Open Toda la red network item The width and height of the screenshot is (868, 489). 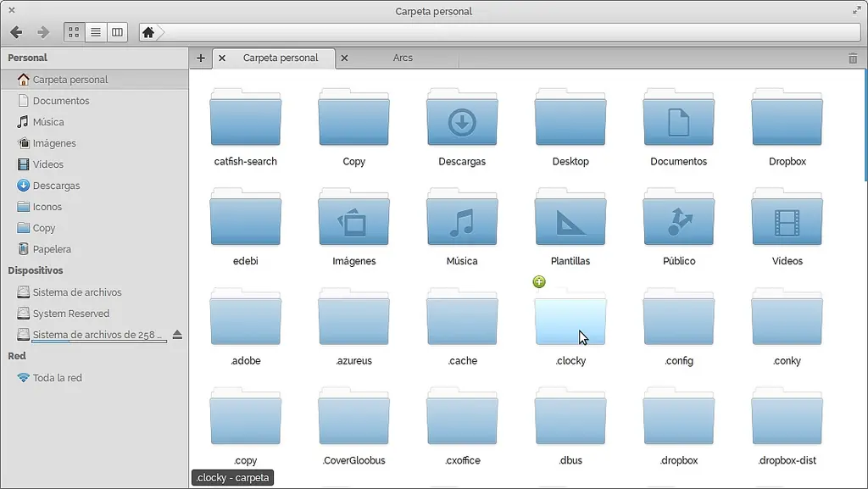coord(95,378)
